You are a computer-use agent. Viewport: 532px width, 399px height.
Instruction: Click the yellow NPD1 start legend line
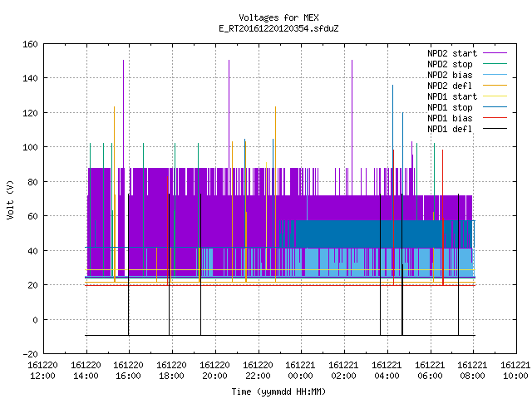(x=495, y=96)
